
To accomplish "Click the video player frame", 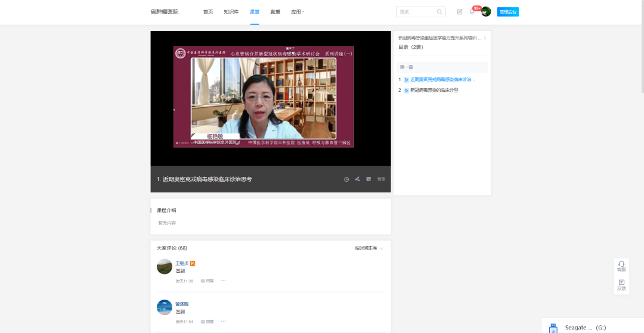I will point(271,98).
